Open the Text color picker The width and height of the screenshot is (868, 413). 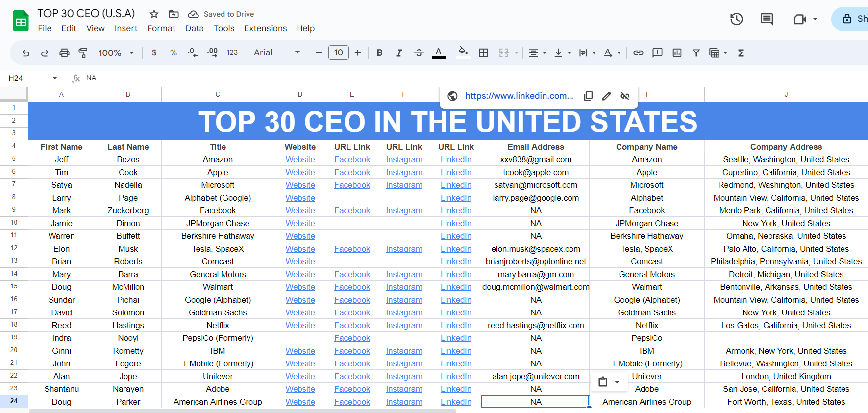click(439, 52)
